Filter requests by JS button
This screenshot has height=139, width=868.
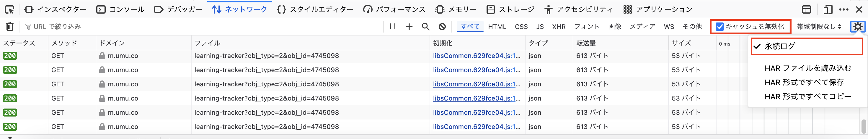coord(540,27)
